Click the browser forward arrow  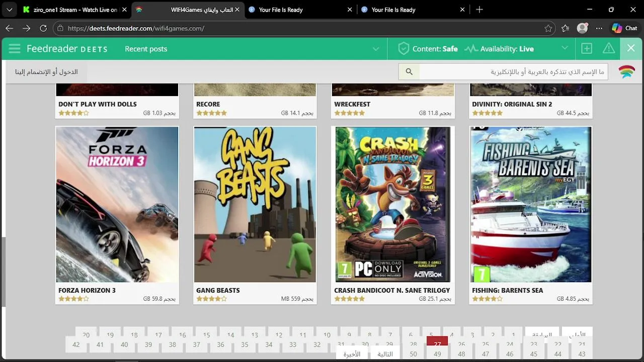pos(26,28)
